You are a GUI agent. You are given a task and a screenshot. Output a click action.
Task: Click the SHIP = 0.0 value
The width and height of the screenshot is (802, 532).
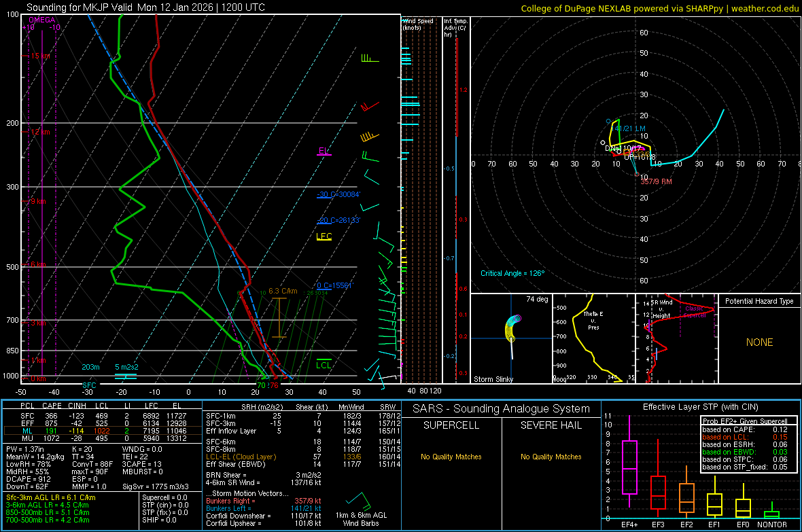coord(159,520)
